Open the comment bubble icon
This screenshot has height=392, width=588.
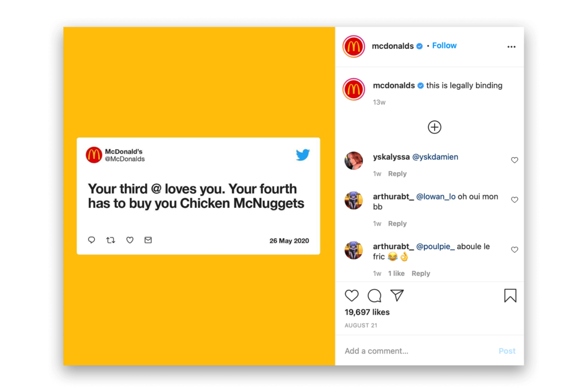(x=374, y=296)
